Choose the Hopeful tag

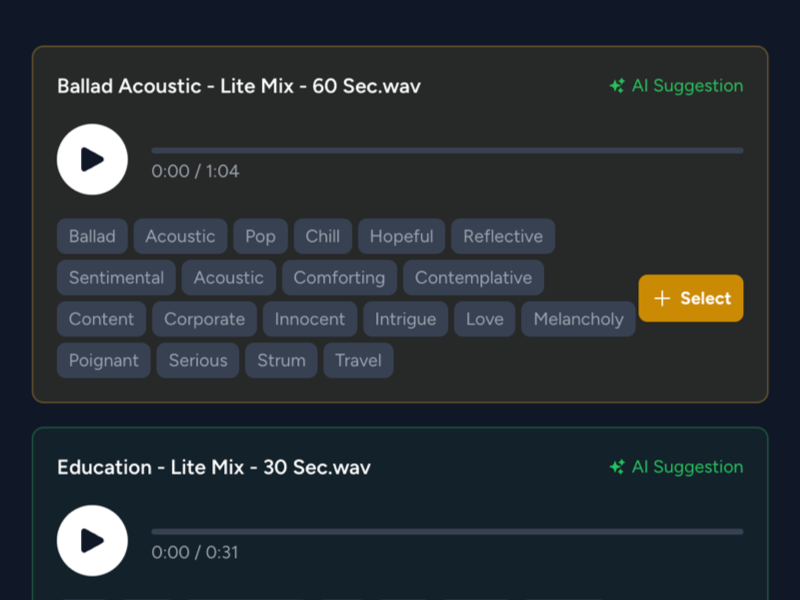pos(402,236)
